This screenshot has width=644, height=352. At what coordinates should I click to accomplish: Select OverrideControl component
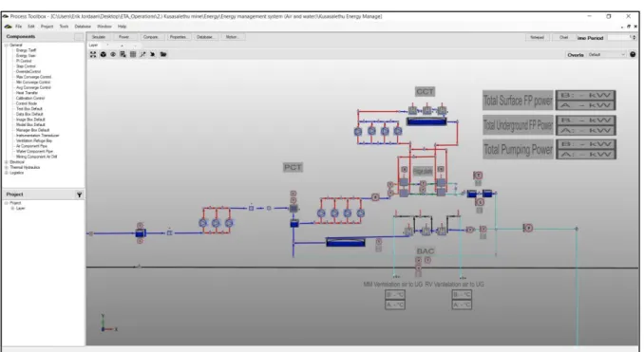[28, 72]
